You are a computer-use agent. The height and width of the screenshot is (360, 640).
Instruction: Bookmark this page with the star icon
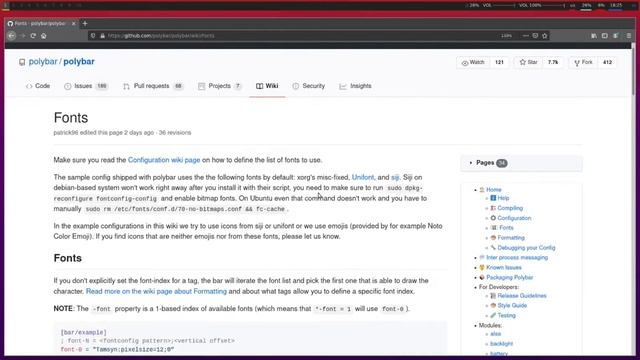point(544,36)
